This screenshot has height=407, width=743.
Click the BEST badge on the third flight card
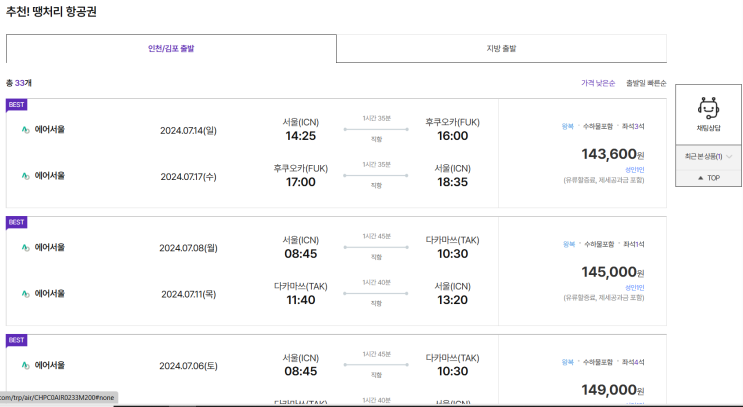(x=17, y=340)
